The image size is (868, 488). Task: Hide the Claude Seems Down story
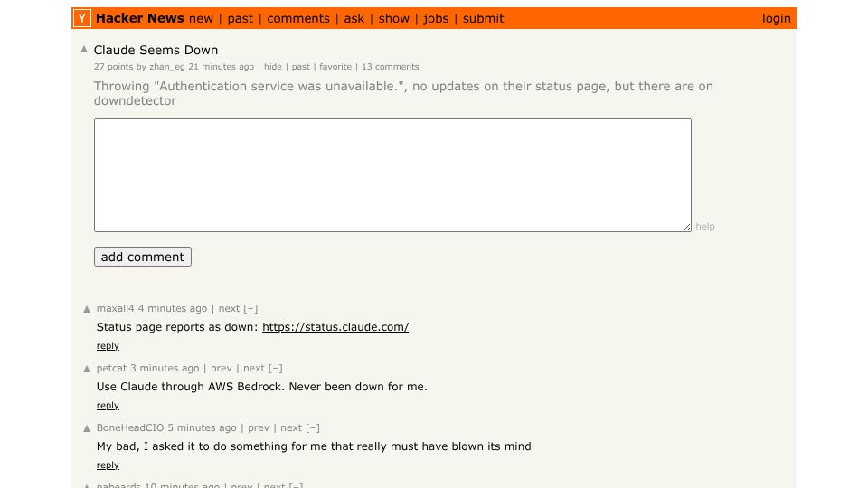pos(273,67)
